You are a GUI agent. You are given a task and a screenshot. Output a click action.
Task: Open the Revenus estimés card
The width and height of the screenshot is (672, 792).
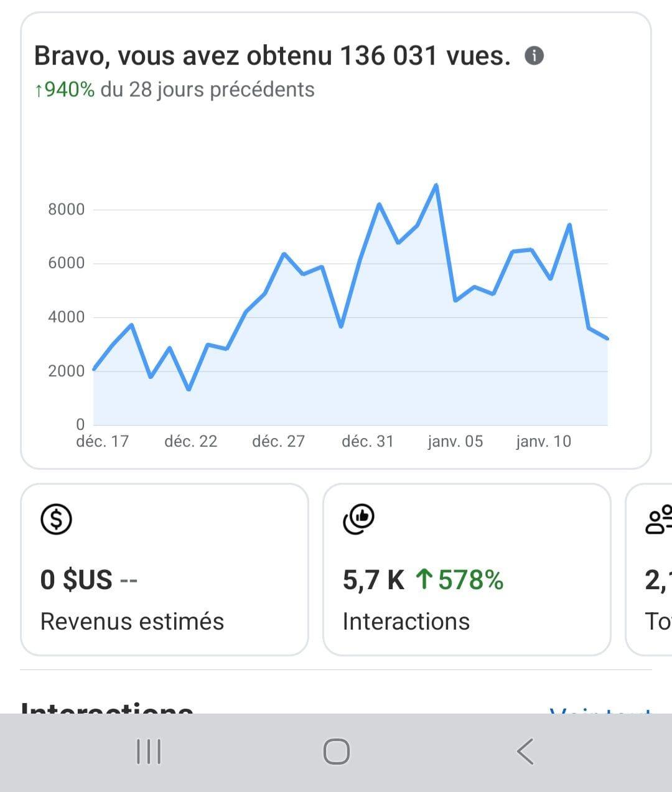pyautogui.click(x=164, y=569)
